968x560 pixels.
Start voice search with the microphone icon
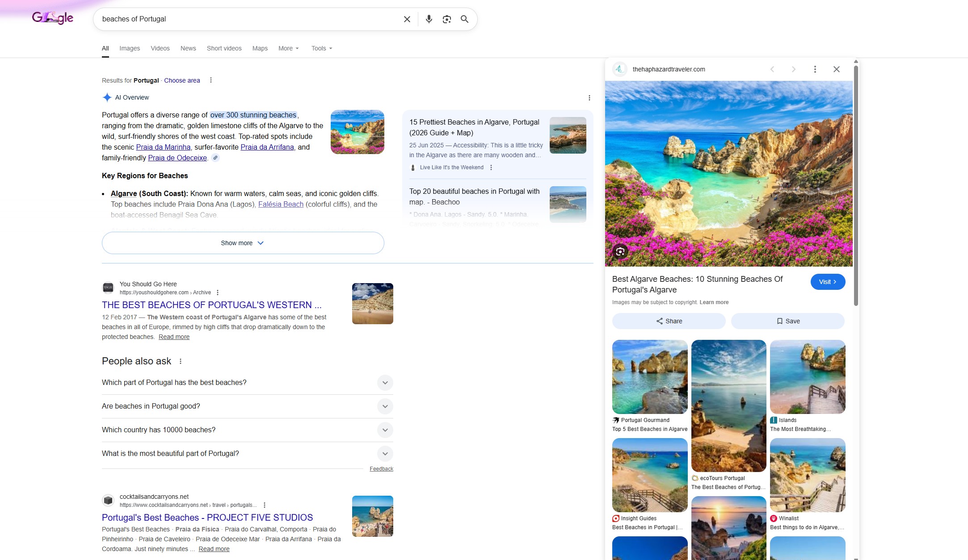click(x=429, y=19)
